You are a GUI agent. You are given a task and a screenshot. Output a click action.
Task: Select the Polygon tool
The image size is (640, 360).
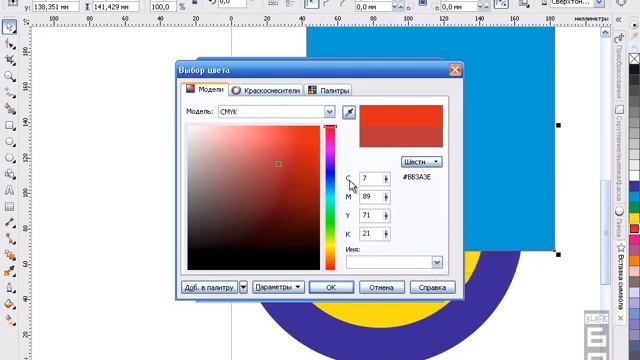coord(9,158)
